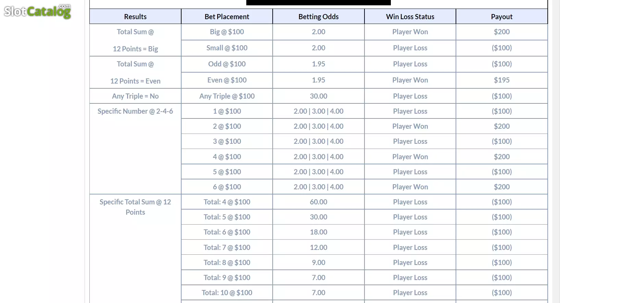The width and height of the screenshot is (644, 303).
Task: Select the Bet Placement column header
Action: coord(227,16)
